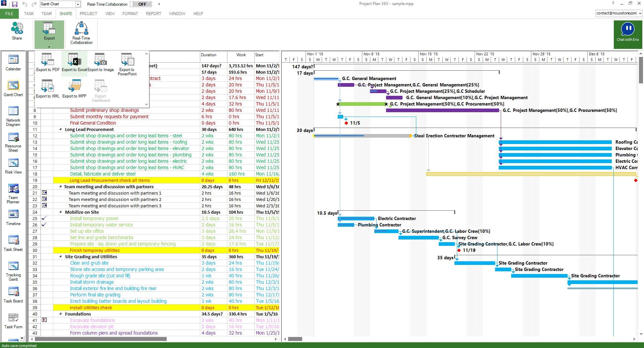Open the Share icon in ribbon
The width and height of the screenshot is (644, 348).
pos(17,31)
